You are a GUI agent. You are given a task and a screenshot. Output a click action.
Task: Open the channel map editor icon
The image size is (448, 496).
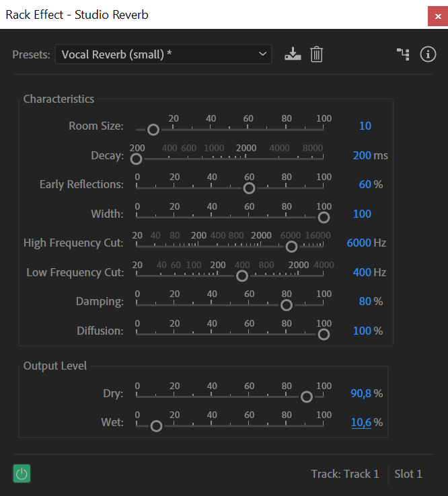pyautogui.click(x=403, y=54)
